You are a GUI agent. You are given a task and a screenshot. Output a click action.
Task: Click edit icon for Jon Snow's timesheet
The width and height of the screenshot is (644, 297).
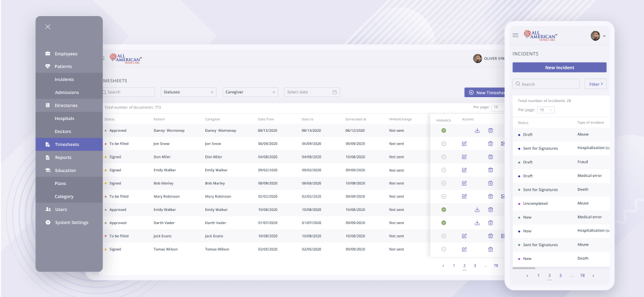click(x=464, y=144)
